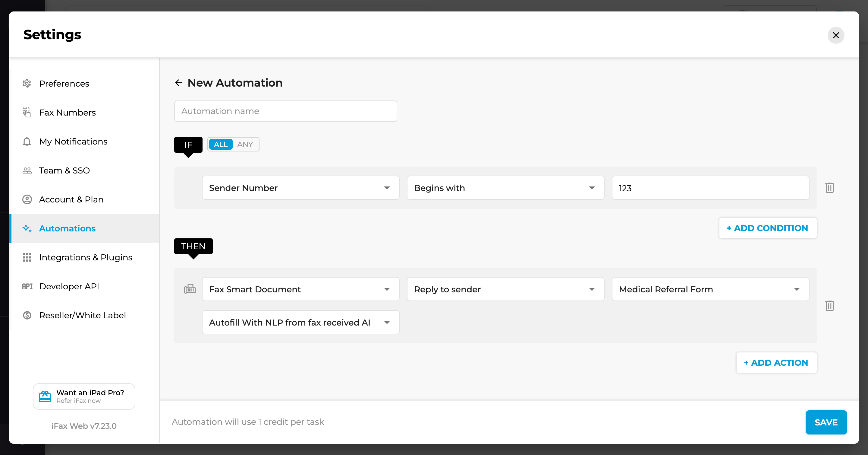Image resolution: width=868 pixels, height=455 pixels.
Task: Save the new automation
Action: tap(826, 422)
